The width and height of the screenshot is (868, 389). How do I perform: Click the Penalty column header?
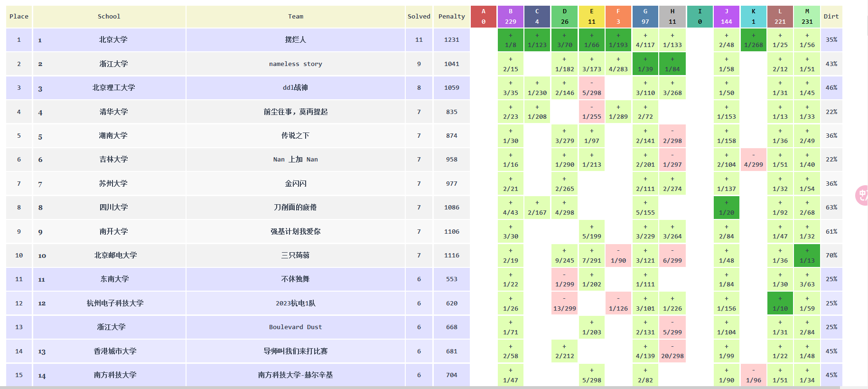click(451, 17)
